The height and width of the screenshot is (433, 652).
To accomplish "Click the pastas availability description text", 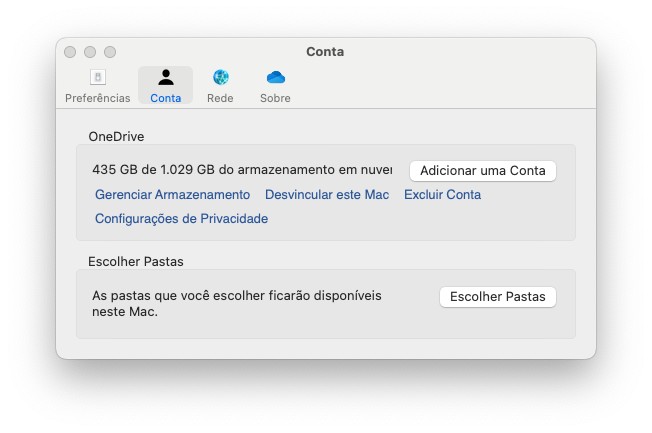I will tap(236, 304).
